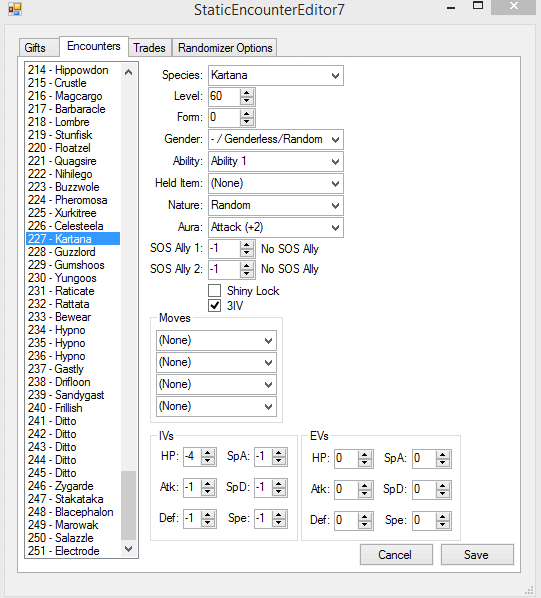Decrease Atk IV with down arrow
This screenshot has height=598, width=541.
208,492
